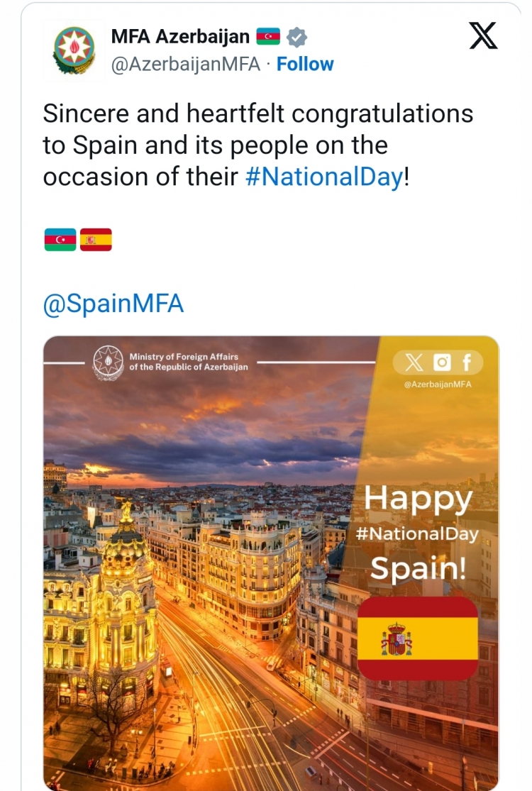The height and width of the screenshot is (791, 532).
Task: Click the Facebook icon inside the image
Action: tap(467, 363)
